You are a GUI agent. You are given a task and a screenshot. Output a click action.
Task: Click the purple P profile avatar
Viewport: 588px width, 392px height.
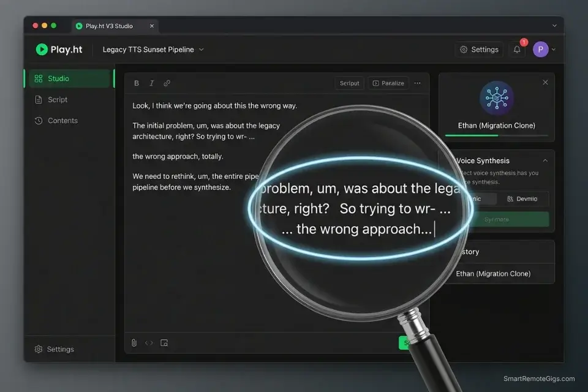tap(540, 50)
